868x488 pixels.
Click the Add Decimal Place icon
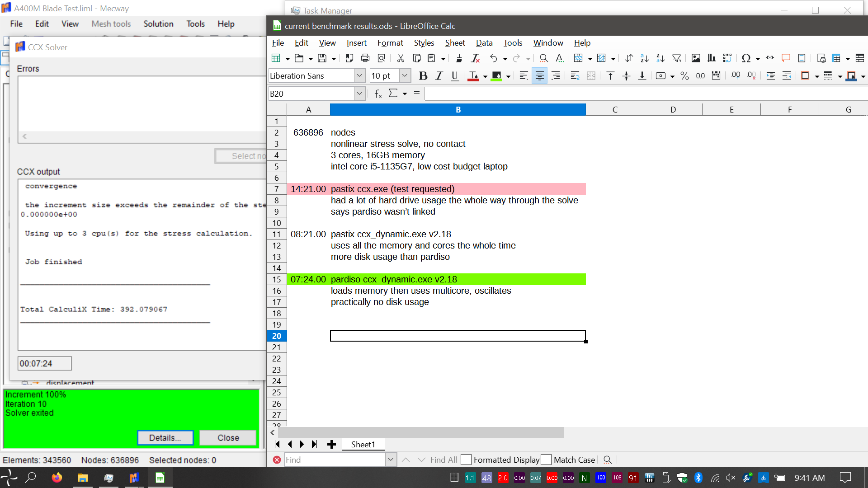(736, 76)
